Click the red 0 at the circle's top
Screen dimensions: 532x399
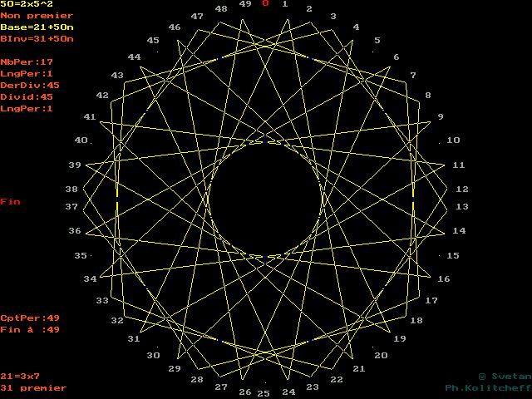(265, 3)
